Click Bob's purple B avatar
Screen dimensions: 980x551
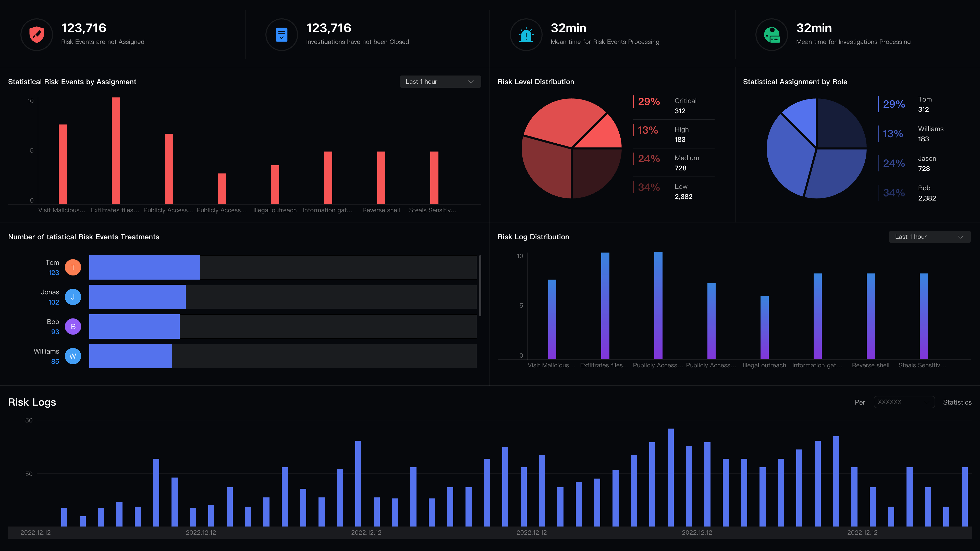73,327
